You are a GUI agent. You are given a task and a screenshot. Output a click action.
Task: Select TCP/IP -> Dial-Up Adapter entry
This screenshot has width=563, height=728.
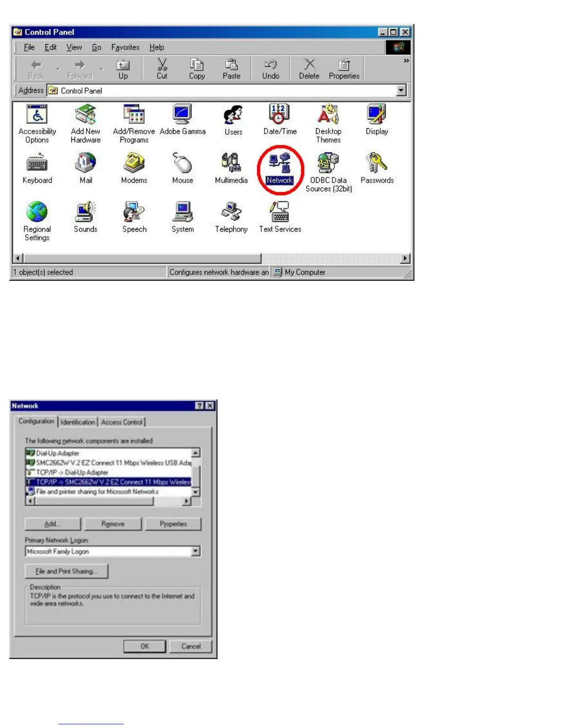(x=108, y=472)
